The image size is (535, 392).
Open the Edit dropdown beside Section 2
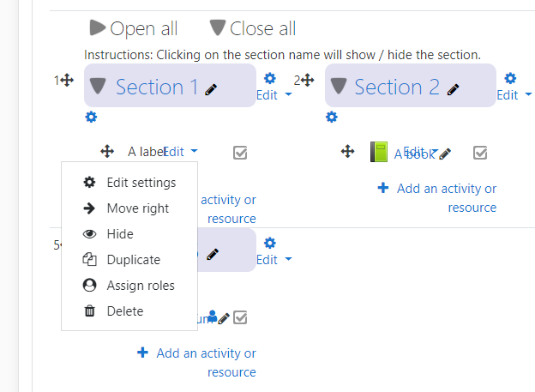tap(514, 95)
